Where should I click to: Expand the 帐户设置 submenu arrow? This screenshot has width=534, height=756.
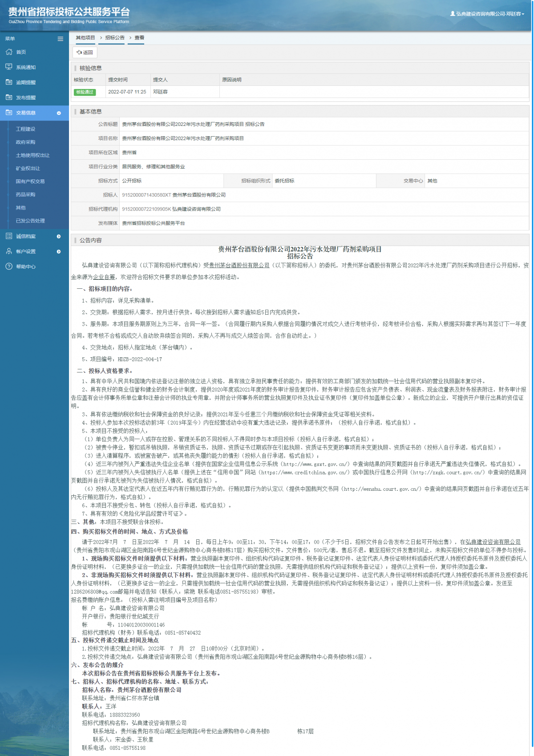(x=59, y=251)
